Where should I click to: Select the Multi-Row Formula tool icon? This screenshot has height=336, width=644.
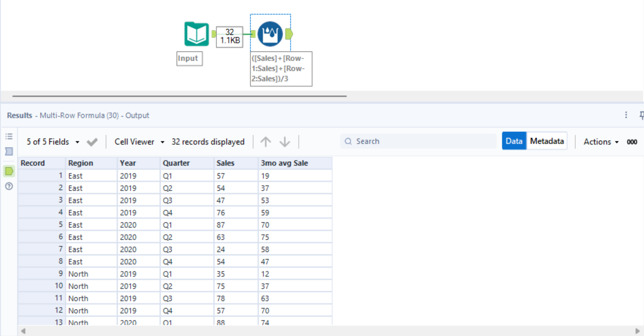(x=270, y=34)
